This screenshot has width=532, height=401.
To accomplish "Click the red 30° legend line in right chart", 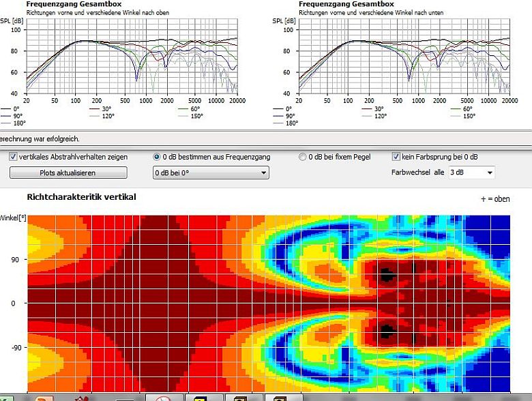I will click(x=367, y=109).
